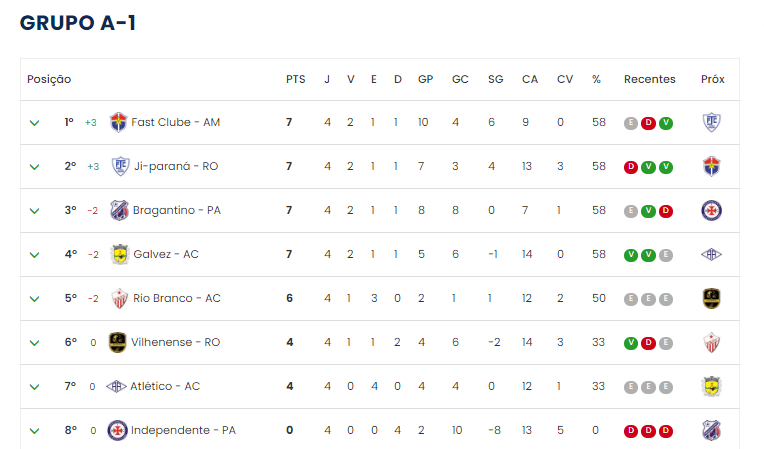Click the Rio Branco team crest

tap(118, 298)
